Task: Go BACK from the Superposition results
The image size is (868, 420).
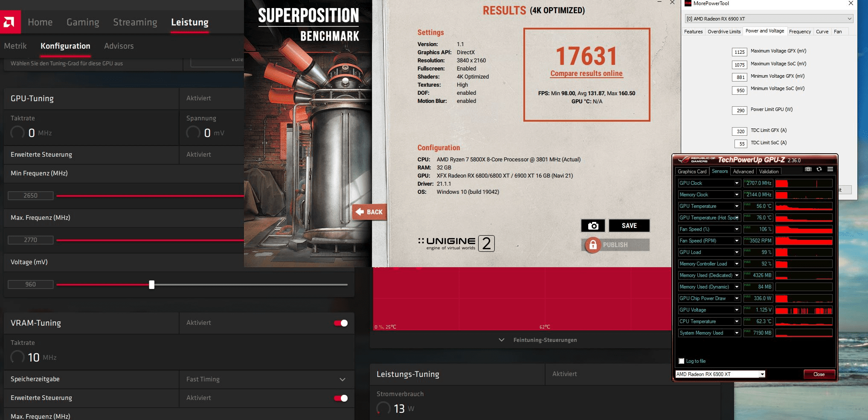Action: [x=369, y=212]
